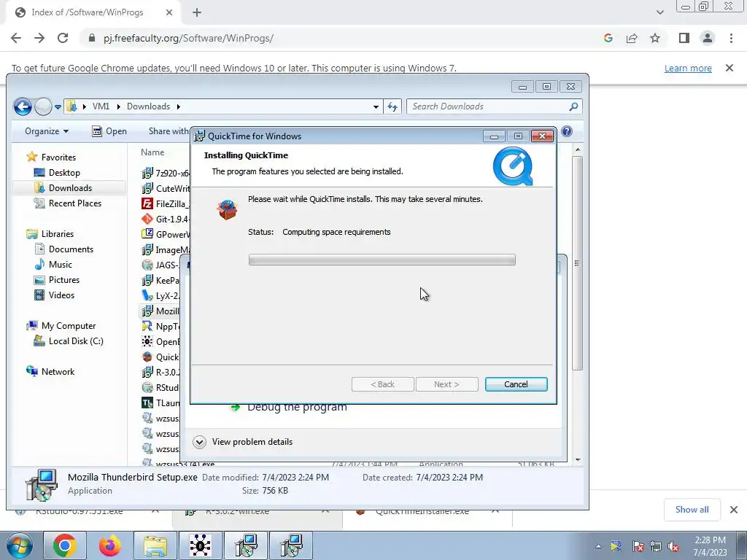Sort files by Name column header

(x=152, y=152)
